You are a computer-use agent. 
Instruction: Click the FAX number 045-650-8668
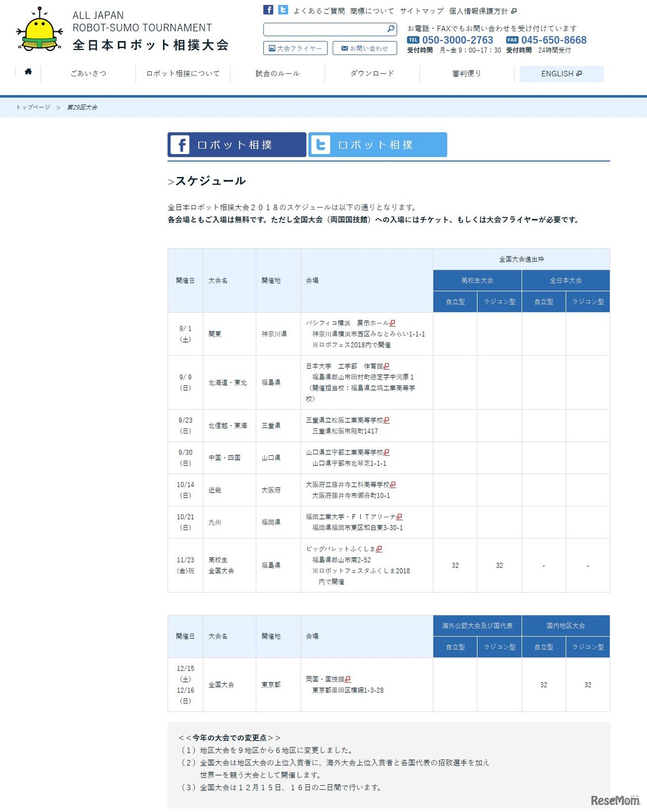554,40
